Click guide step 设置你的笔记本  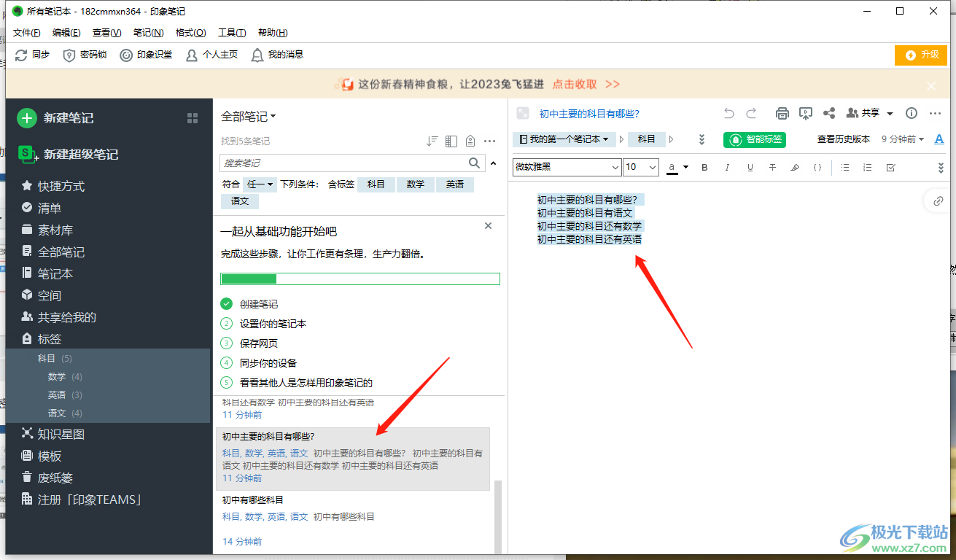[273, 324]
